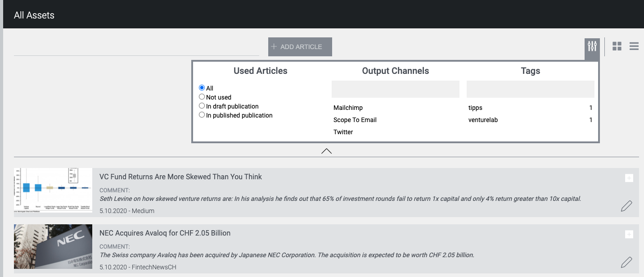Image resolution: width=644 pixels, height=277 pixels.
Task: Click the '5.10.2020 - Medium' source line
Action: tap(127, 211)
